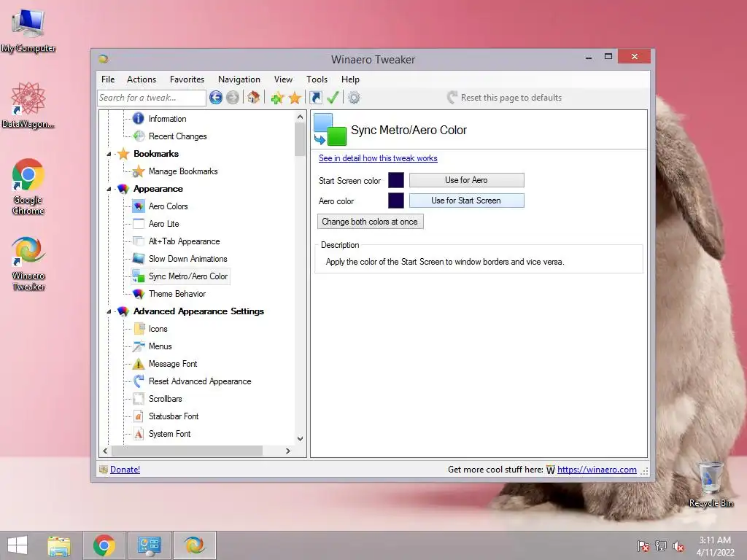Click Reset Advanced Appearance item
747x560 pixels.
coord(200,381)
